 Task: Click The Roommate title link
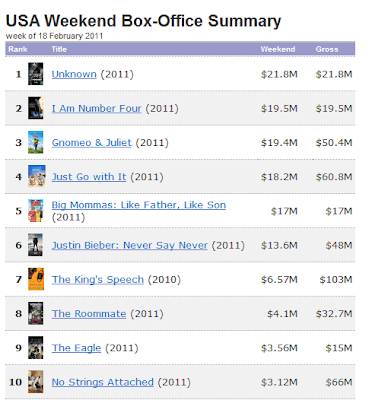tap(89, 314)
